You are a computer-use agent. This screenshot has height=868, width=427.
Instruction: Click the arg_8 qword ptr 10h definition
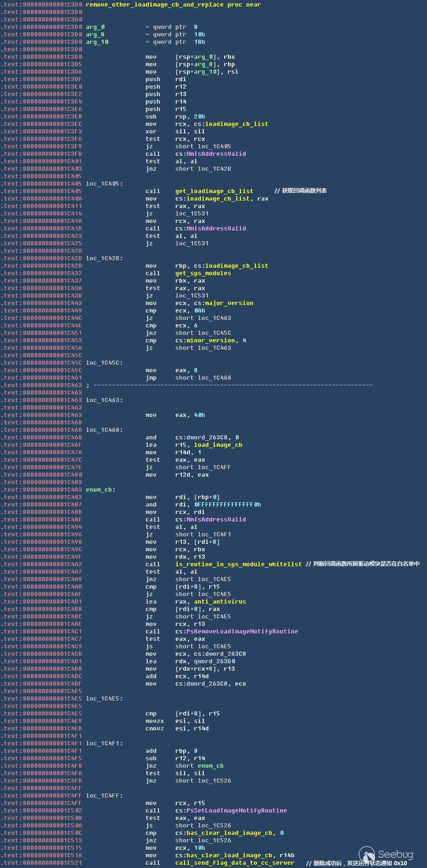click(145, 35)
